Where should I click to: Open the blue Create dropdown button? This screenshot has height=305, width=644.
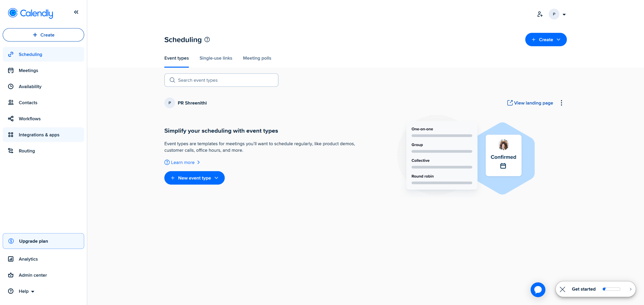click(x=546, y=39)
